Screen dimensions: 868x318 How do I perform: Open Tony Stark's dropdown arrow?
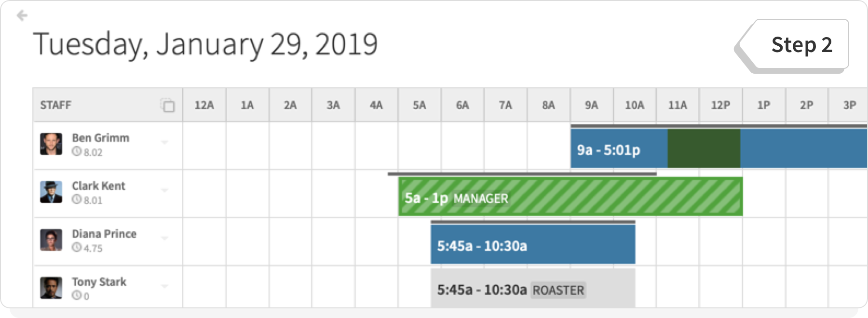[164, 286]
